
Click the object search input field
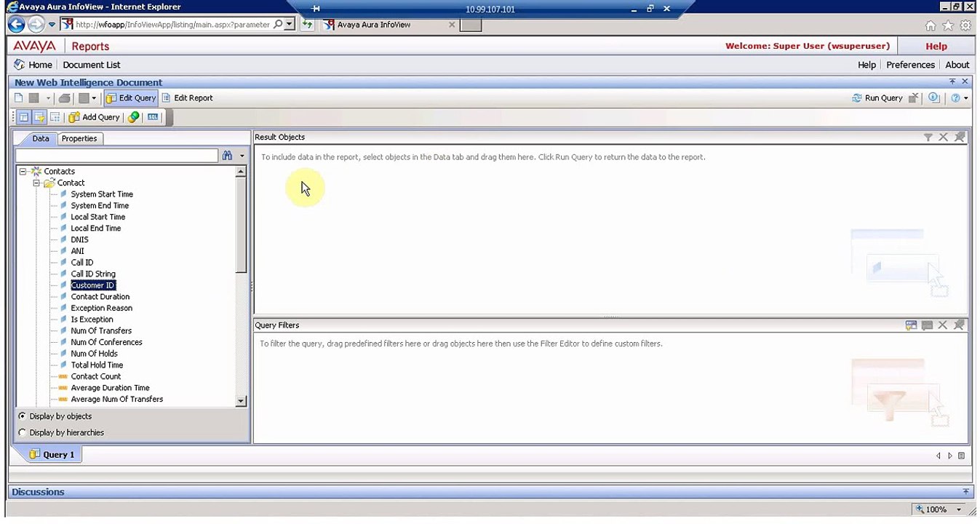point(117,156)
